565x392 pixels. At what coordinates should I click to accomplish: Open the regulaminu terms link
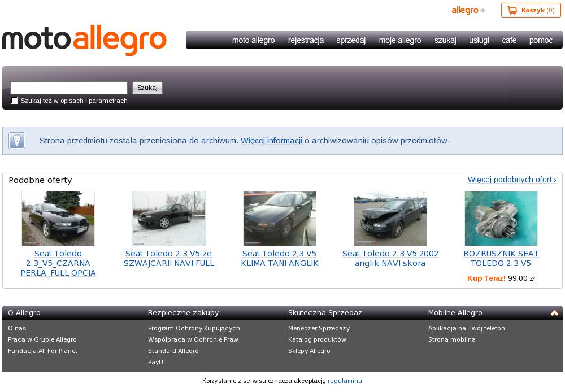click(x=345, y=381)
